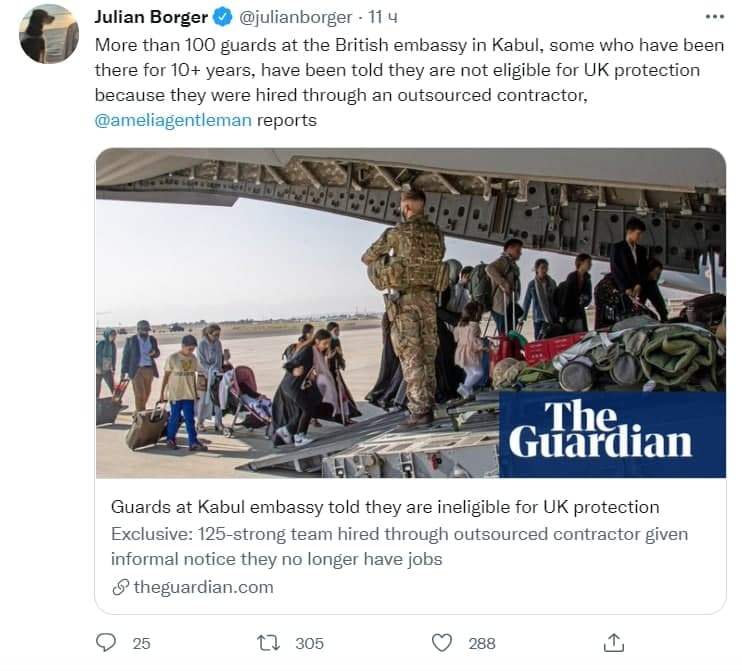Click the reply count 25
The height and width of the screenshot is (671, 742).
[x=141, y=644]
